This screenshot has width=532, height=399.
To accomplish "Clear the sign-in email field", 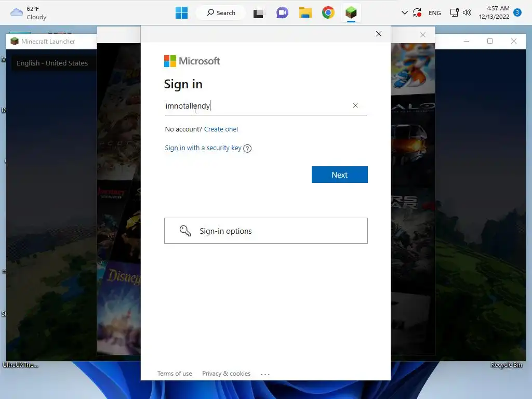I will click(355, 105).
